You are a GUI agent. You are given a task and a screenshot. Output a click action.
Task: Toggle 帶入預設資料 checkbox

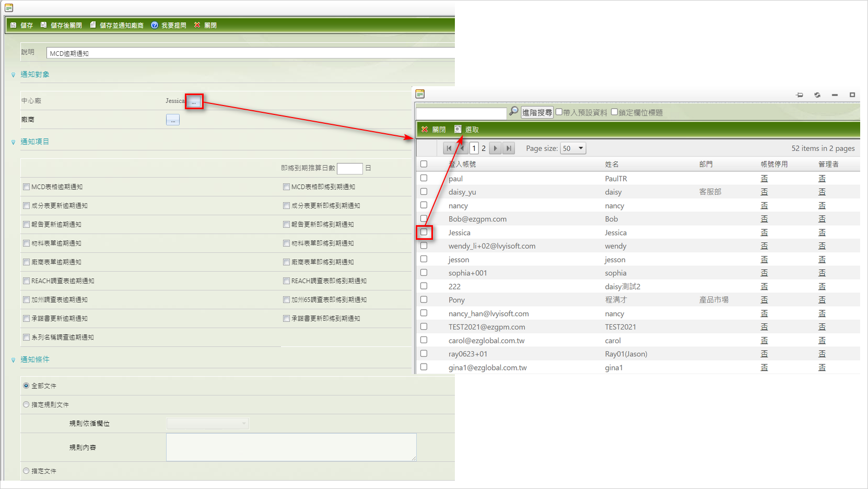[x=559, y=112]
